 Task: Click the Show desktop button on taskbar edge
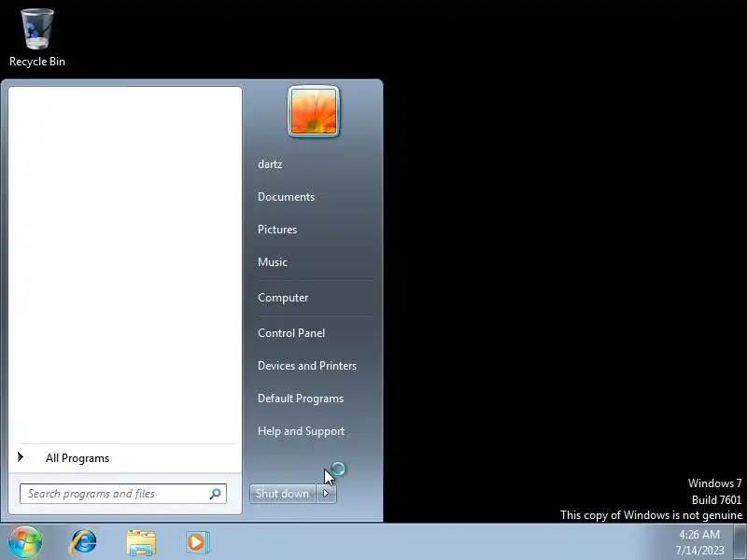(740, 542)
